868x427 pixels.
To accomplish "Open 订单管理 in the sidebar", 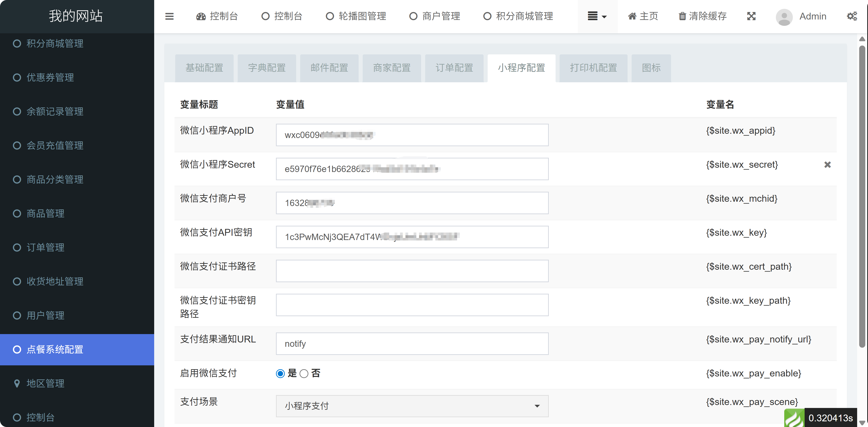I will point(46,247).
